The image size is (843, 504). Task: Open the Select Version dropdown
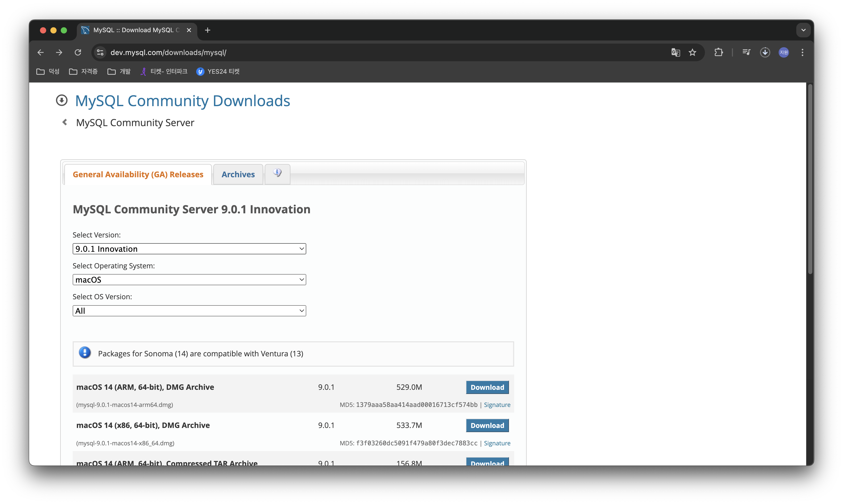(189, 249)
